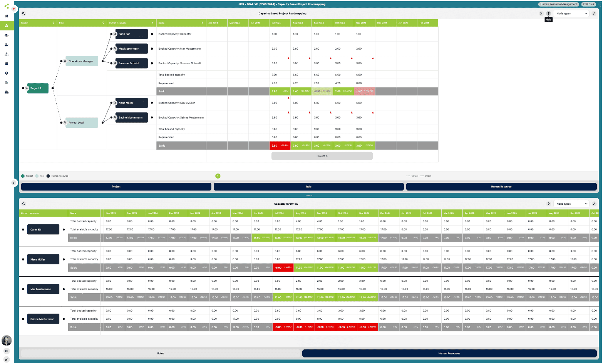The width and height of the screenshot is (603, 364).
Task: Collapse the Role column
Action: pyautogui.click(x=103, y=23)
